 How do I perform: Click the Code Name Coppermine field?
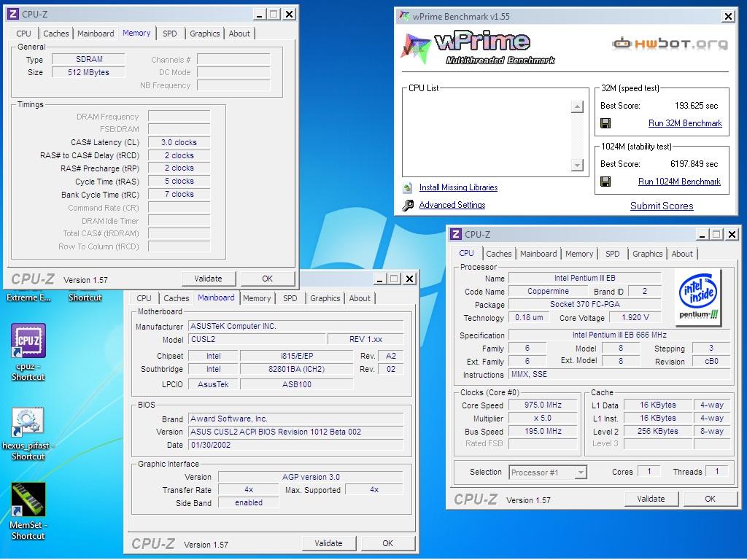pos(548,291)
